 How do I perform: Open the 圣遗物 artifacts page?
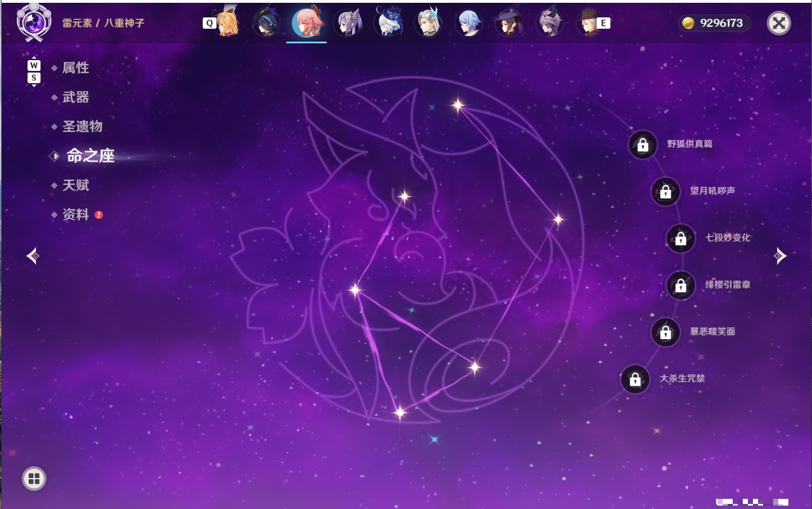(x=82, y=127)
